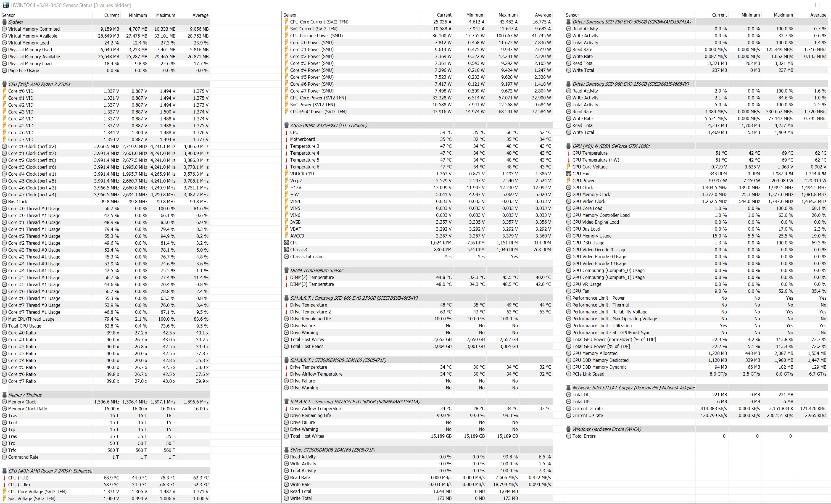This screenshot has width=831, height=504.
Task: Select the Max CPU/Thread Usage row
Action: pyautogui.click(x=105, y=319)
